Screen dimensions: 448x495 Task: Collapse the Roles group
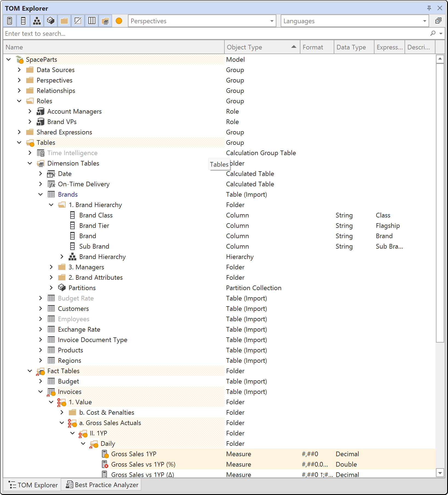coord(19,101)
